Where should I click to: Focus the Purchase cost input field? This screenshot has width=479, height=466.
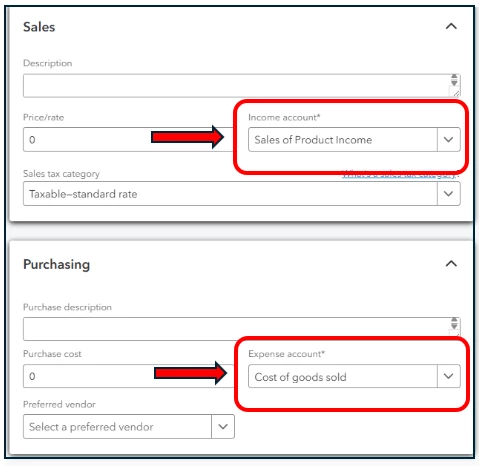(128, 376)
